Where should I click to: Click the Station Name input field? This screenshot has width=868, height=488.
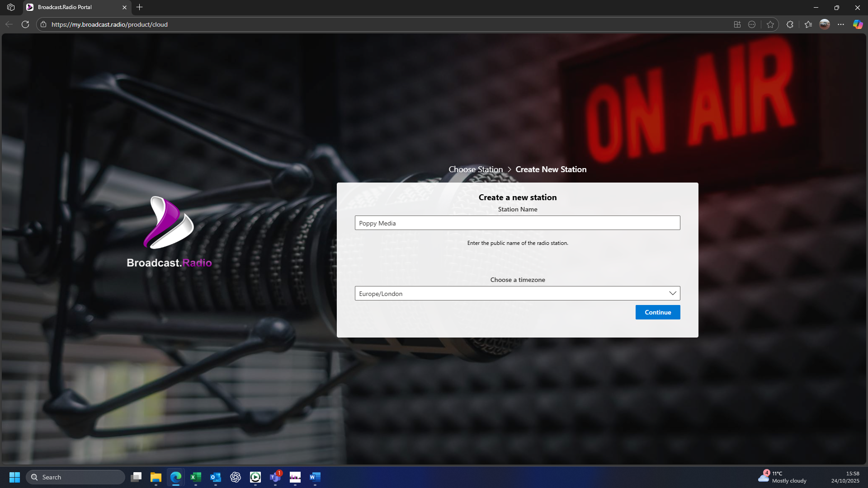[x=517, y=223]
